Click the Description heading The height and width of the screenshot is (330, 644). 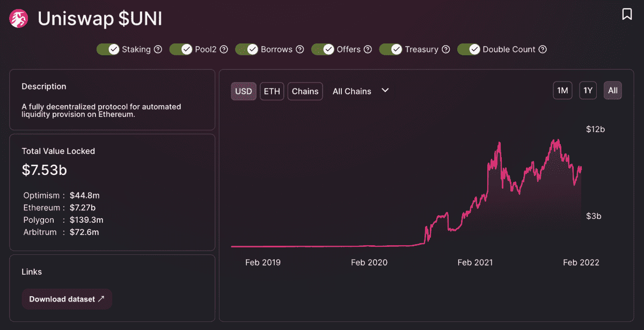(44, 86)
